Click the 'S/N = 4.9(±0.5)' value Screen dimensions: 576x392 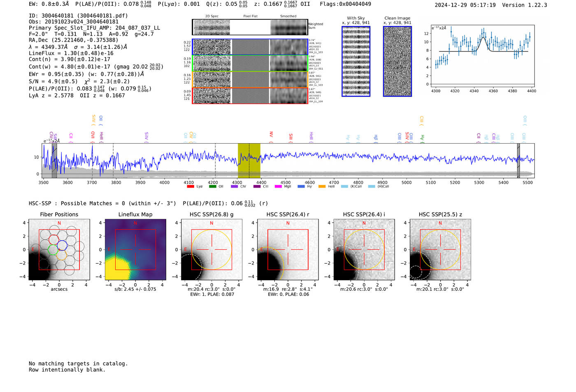53,81
